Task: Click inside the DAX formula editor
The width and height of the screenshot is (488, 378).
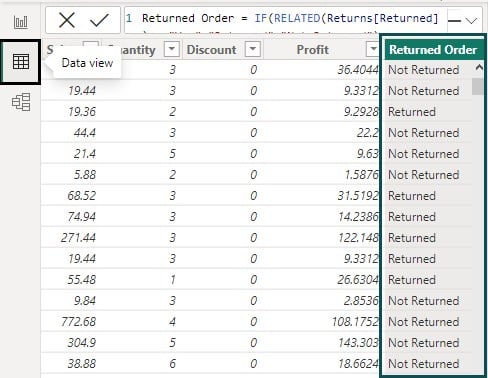Action: point(285,19)
